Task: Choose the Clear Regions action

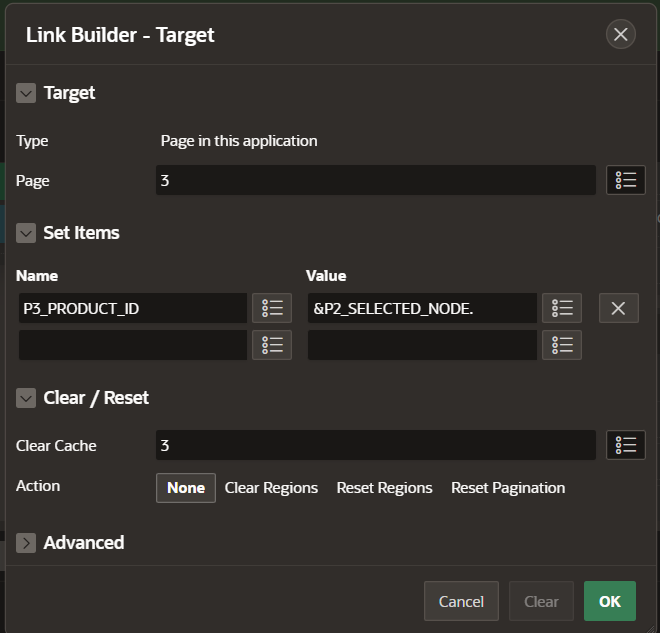Action: 271,488
